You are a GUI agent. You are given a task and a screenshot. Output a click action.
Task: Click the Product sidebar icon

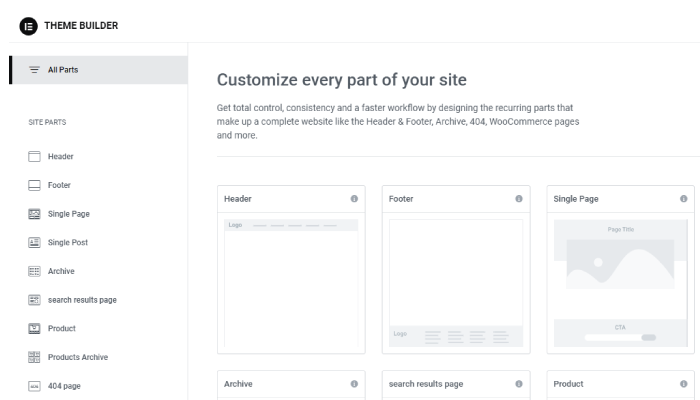pos(34,328)
